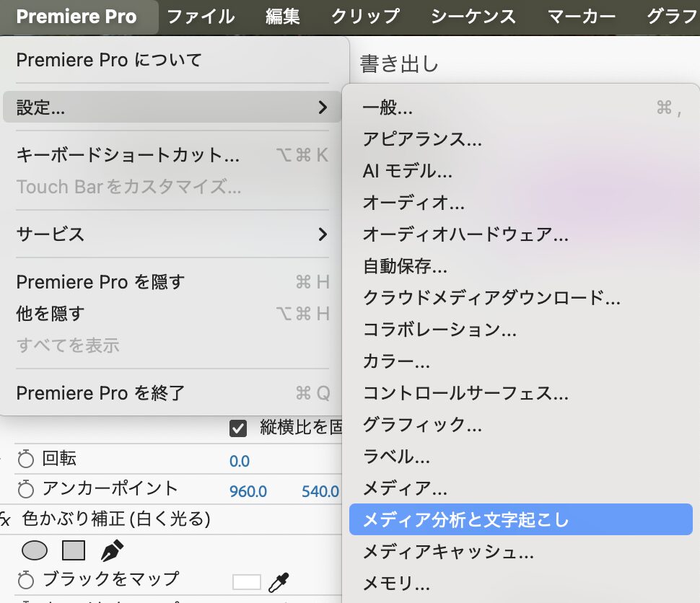Open the ファイル menu

201,16
